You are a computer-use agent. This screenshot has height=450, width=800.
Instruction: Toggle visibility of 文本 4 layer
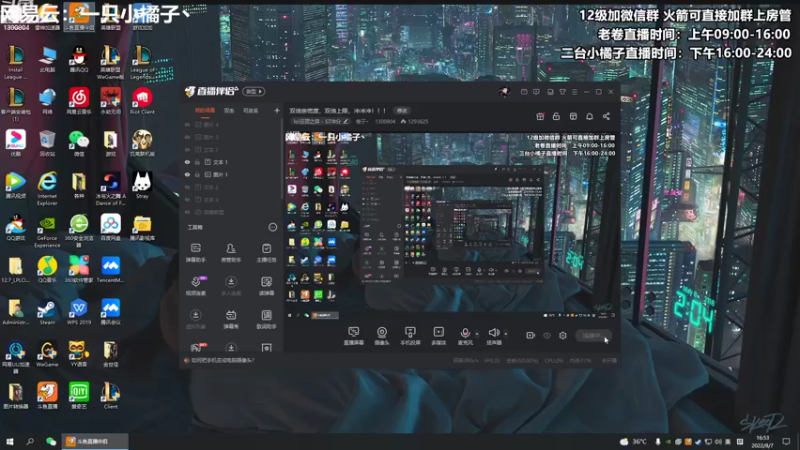click(x=187, y=199)
